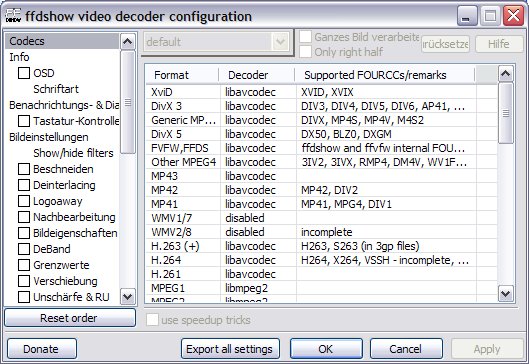Select Codecs in the left list
Viewport: 529px width, 364px height.
(x=62, y=41)
